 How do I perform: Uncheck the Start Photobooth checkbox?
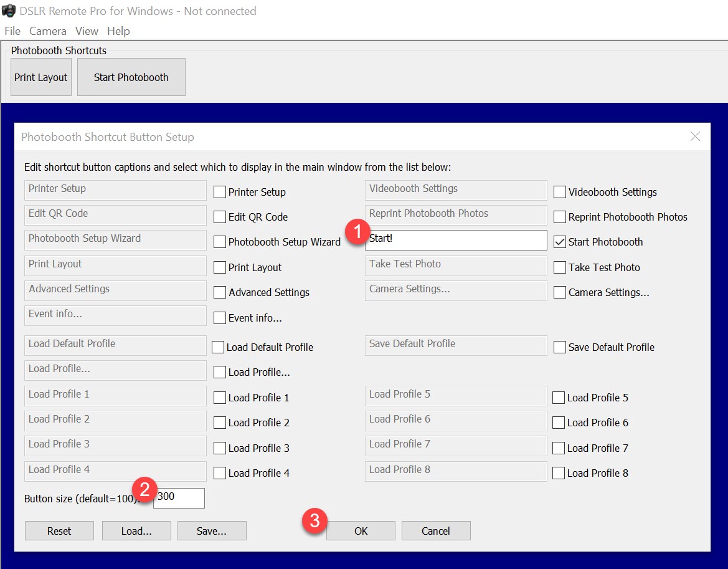[560, 242]
